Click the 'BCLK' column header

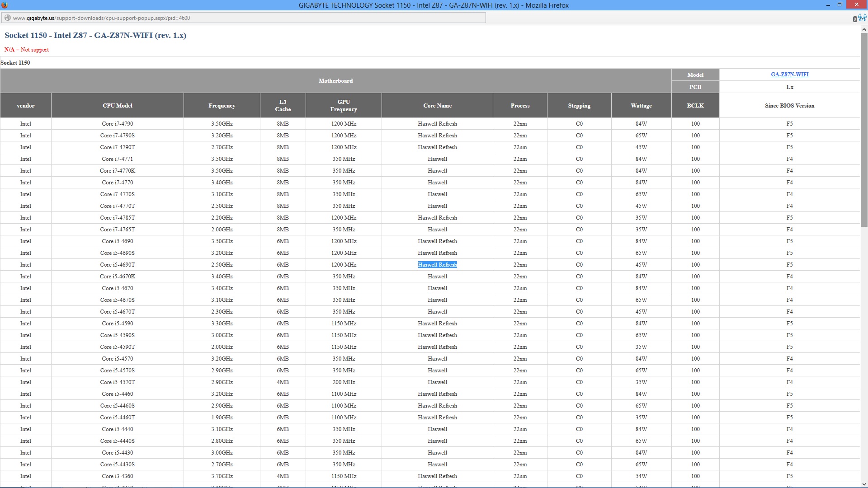pyautogui.click(x=695, y=106)
